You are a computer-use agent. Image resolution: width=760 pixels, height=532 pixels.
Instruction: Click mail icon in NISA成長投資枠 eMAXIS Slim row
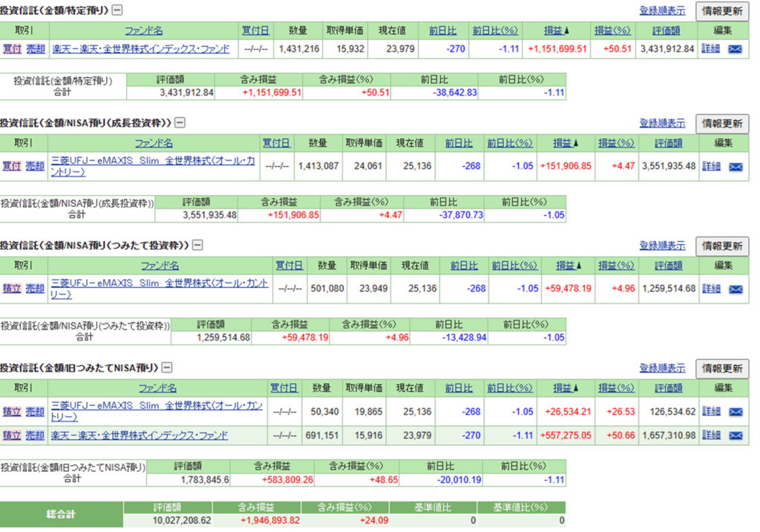tap(736, 167)
